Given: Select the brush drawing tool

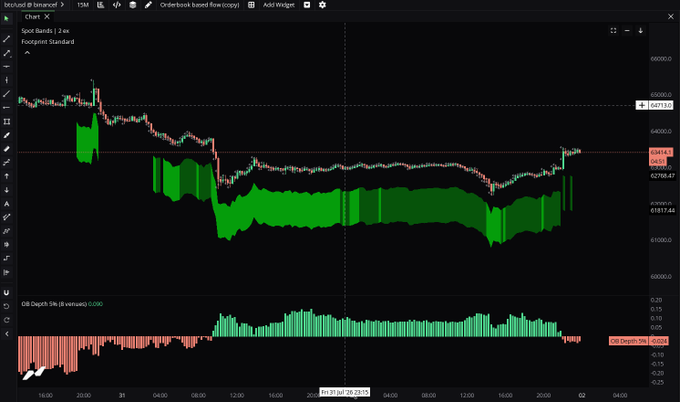Looking at the screenshot, I should (x=7, y=135).
